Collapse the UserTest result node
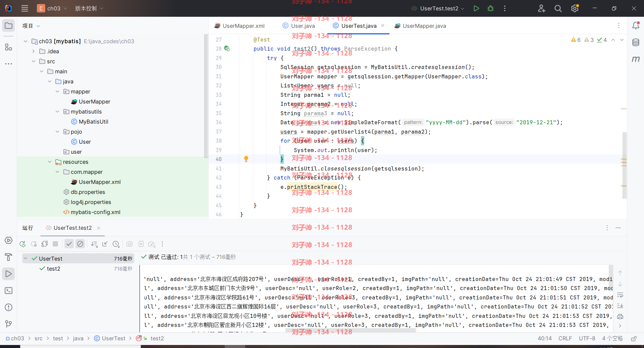Image resolution: width=644 pixels, height=348 pixels. (x=25, y=258)
